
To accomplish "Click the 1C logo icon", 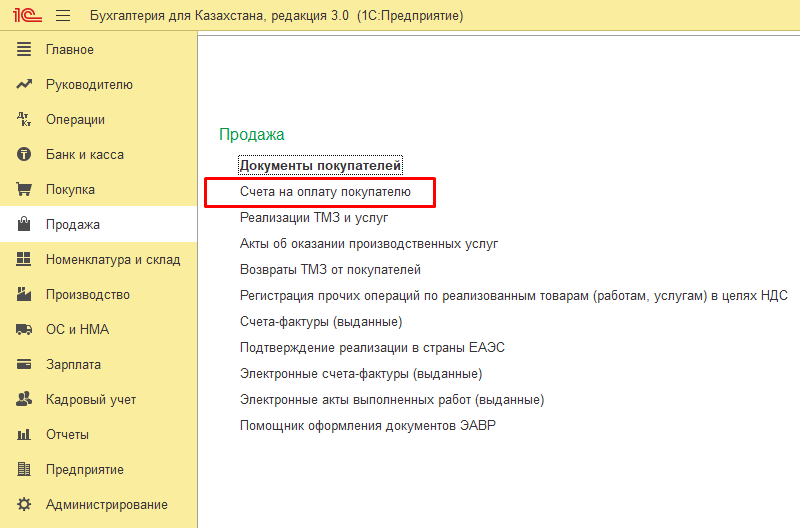I will click(26, 16).
